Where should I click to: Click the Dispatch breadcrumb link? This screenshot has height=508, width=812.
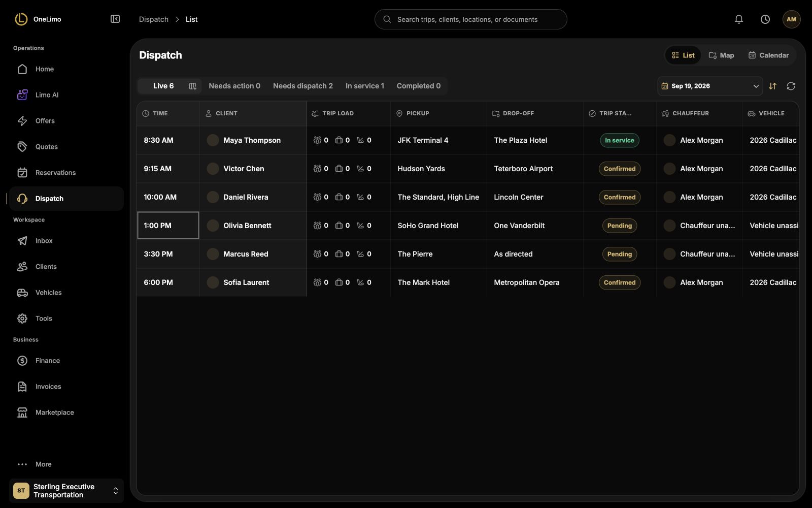[x=154, y=19]
